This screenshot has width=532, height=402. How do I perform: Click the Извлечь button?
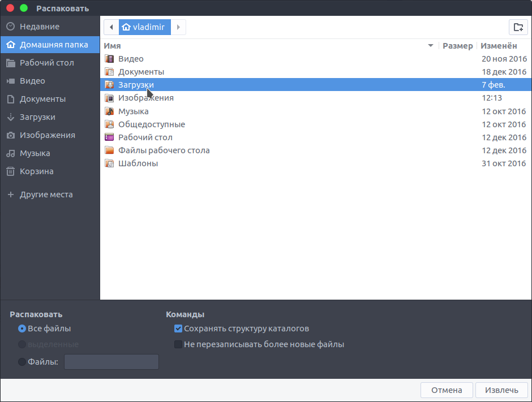pyautogui.click(x=501, y=390)
